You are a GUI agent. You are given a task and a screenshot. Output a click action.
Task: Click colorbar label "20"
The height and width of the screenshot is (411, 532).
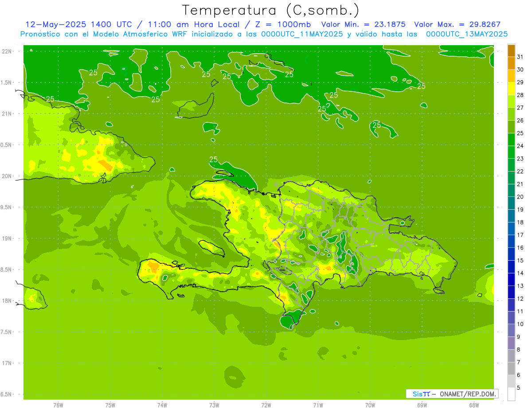tap(520, 197)
